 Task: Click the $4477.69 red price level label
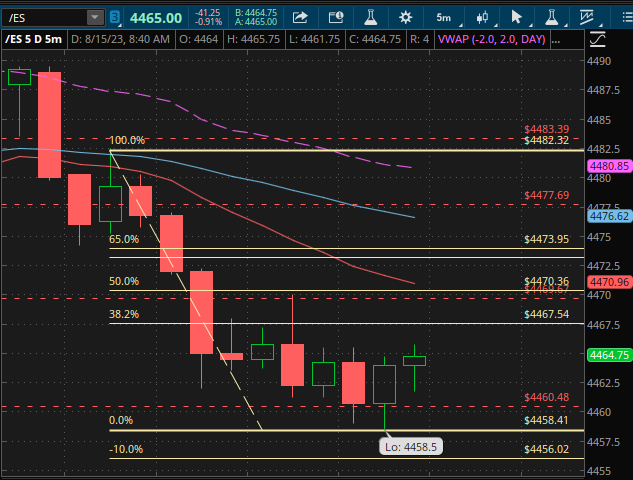coord(547,195)
